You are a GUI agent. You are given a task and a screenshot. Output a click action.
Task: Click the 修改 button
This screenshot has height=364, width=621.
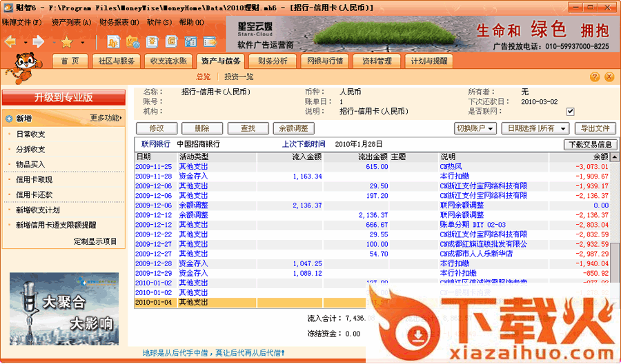pyautogui.click(x=157, y=128)
